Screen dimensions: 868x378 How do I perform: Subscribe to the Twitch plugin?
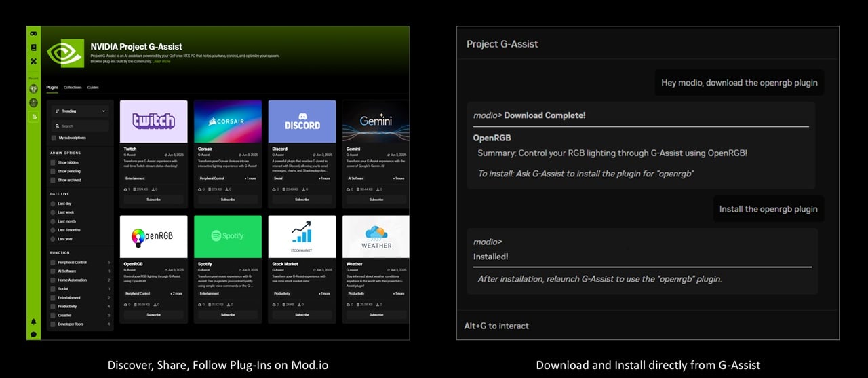[154, 200]
